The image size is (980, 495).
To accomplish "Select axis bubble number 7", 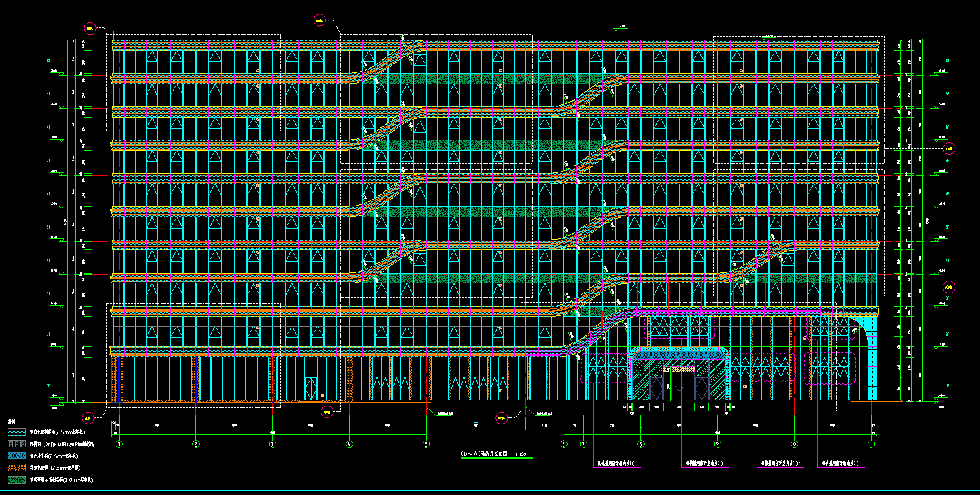I will click(583, 444).
